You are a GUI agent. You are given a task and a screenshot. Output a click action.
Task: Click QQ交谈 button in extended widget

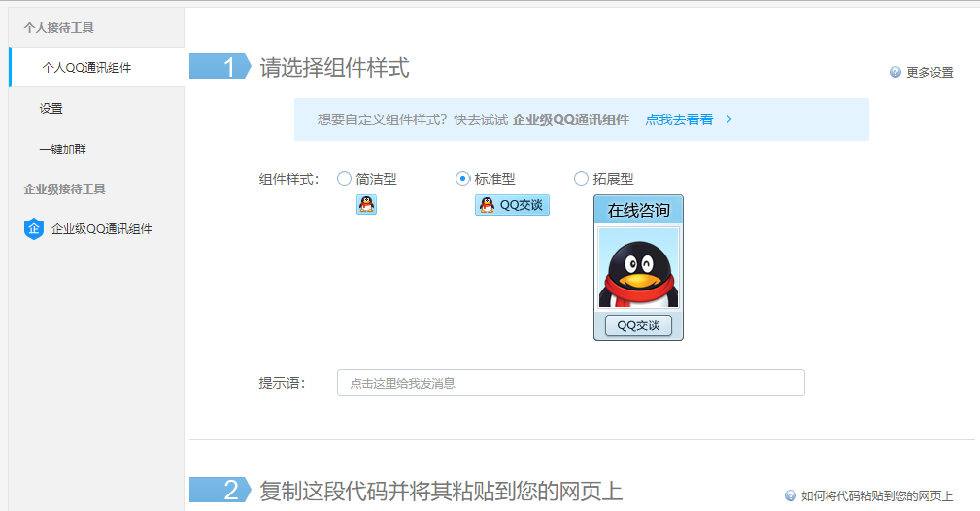(638, 325)
